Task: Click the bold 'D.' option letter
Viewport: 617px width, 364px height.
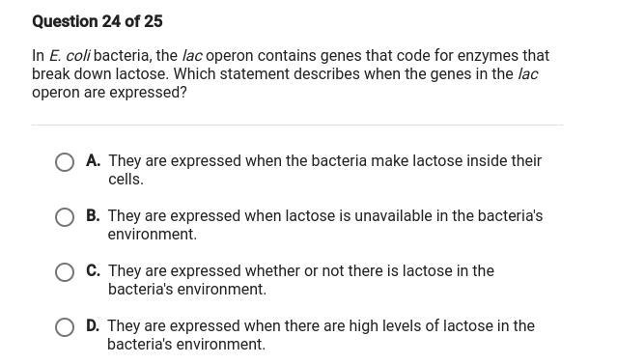Action: point(93,325)
